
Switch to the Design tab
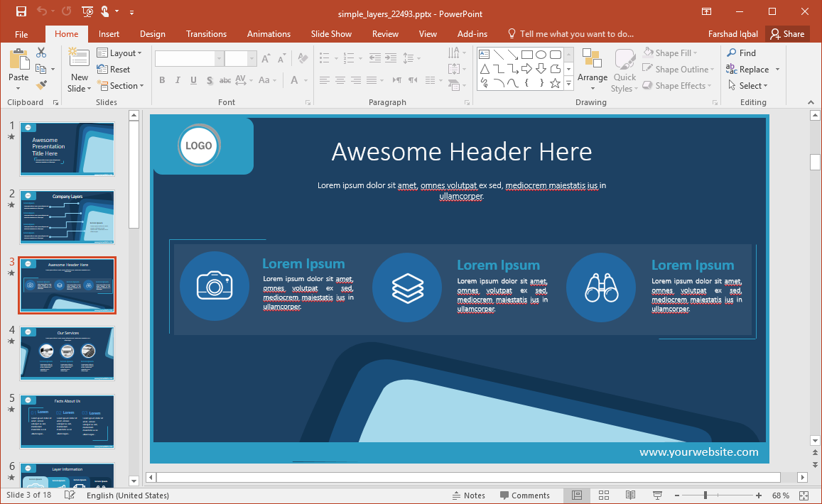152,34
